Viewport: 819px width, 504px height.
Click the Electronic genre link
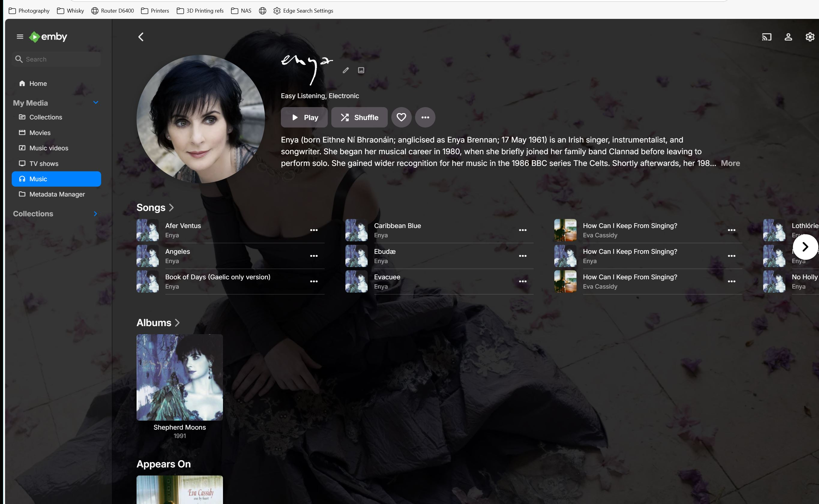(x=344, y=96)
